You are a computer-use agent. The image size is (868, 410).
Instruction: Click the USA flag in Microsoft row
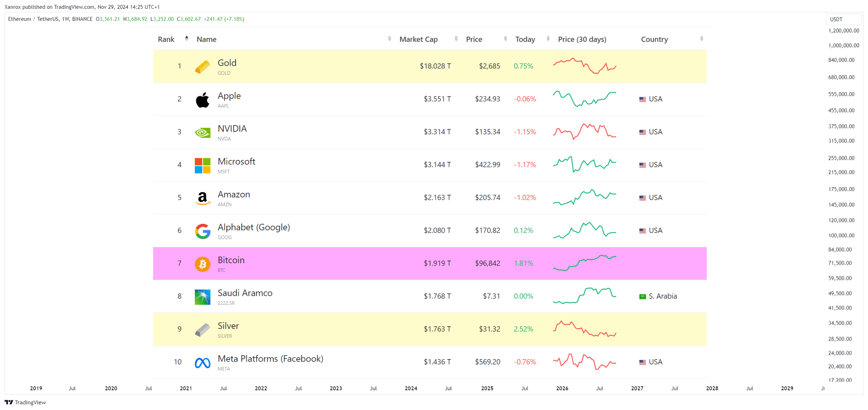point(642,165)
